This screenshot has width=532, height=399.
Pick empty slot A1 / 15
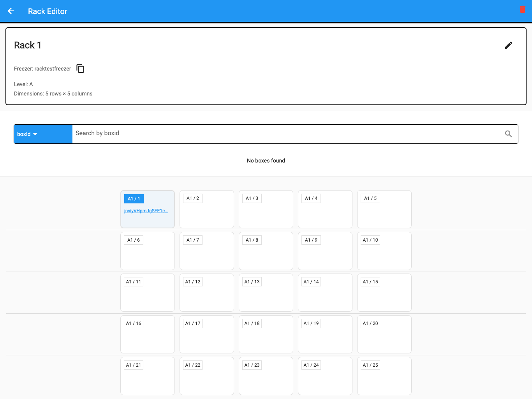(384, 293)
